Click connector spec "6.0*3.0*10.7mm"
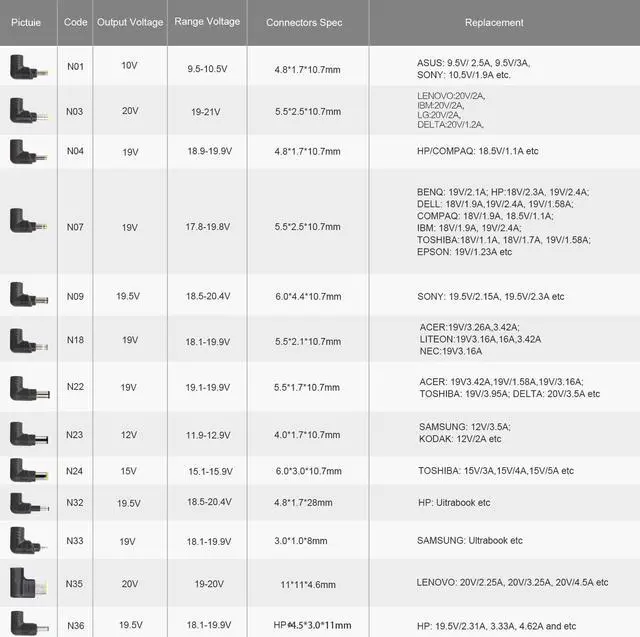This screenshot has height=637, width=640. [309, 471]
